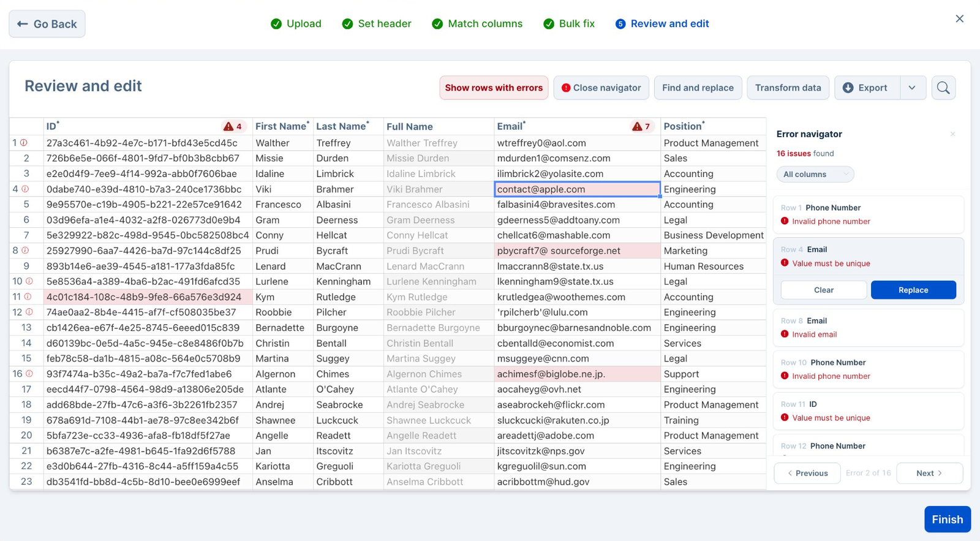Go to the Set header step

point(377,24)
